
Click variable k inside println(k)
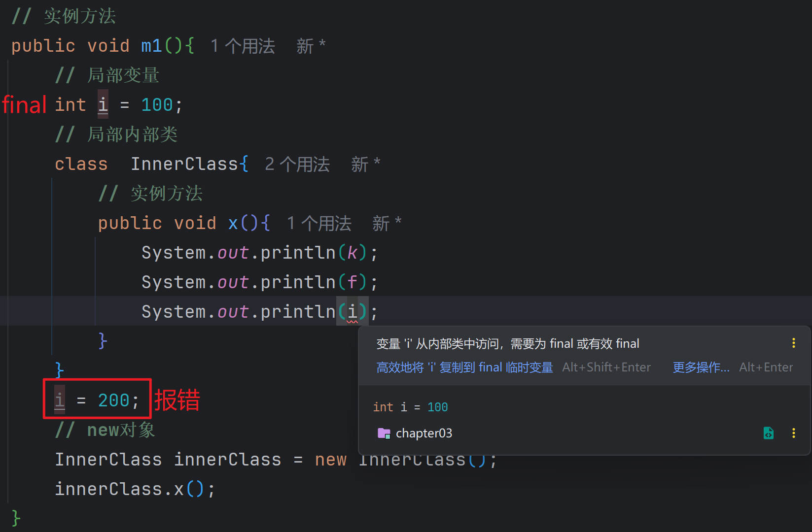tap(352, 253)
